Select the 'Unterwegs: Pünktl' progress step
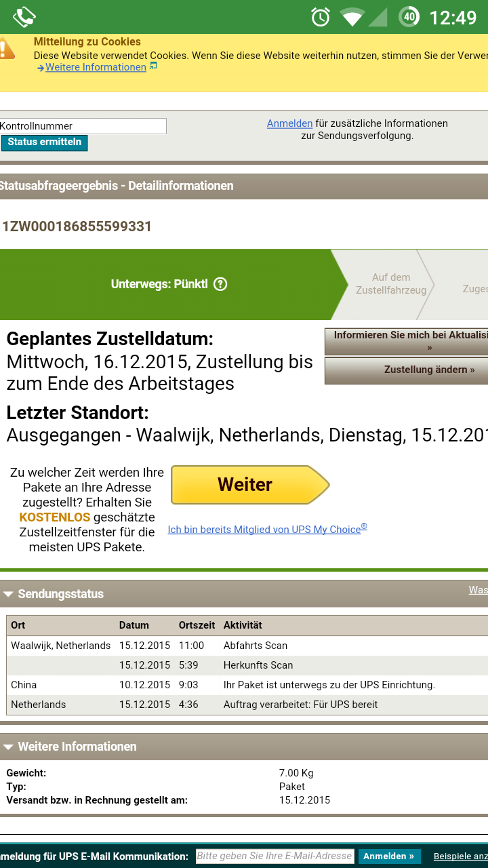 (159, 284)
